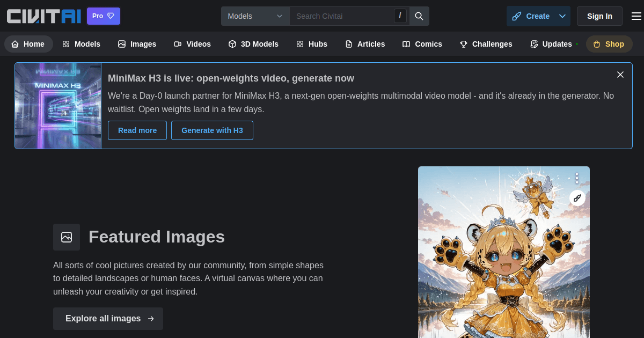Click the Read more button
Image resolution: width=644 pixels, height=338 pixels.
click(137, 130)
